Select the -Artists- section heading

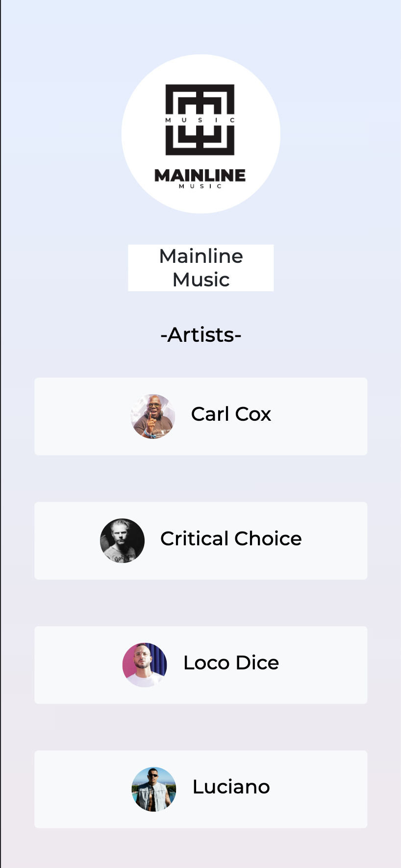coord(201,335)
